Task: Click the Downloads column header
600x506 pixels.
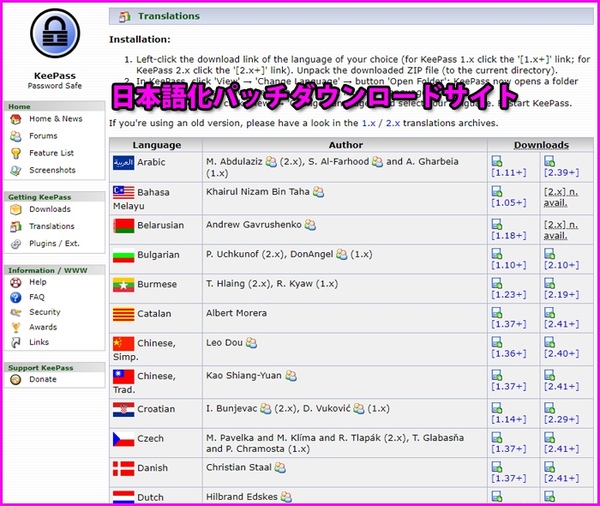Action: [x=541, y=145]
